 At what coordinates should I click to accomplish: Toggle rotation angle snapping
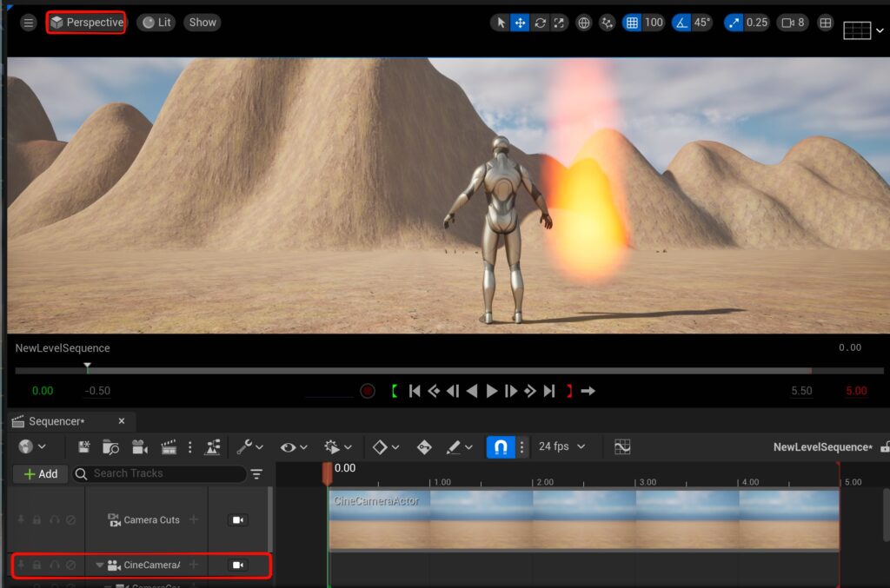coord(679,23)
